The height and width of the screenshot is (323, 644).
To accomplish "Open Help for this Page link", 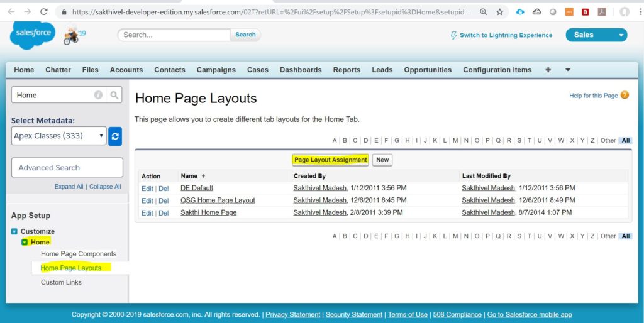I will (593, 96).
